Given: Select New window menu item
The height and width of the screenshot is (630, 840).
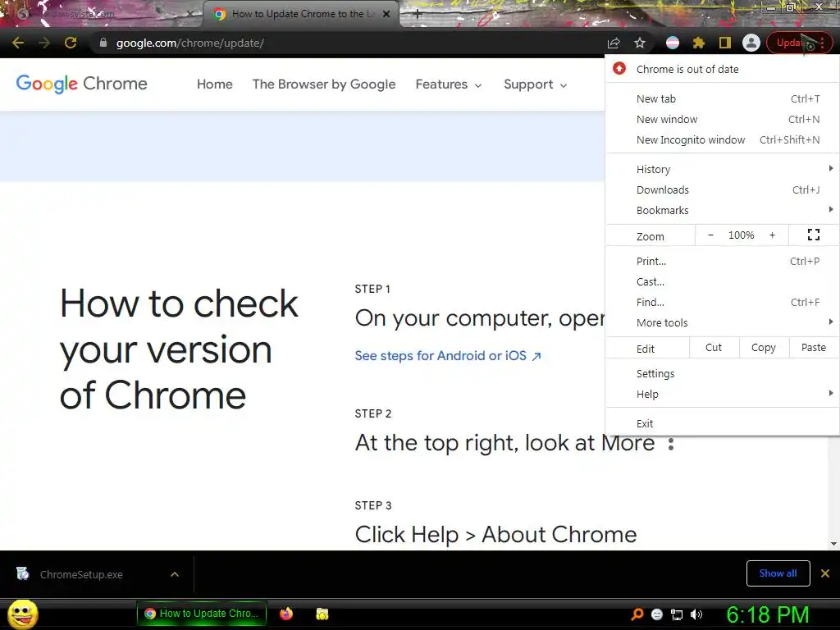Looking at the screenshot, I should (x=722, y=119).
